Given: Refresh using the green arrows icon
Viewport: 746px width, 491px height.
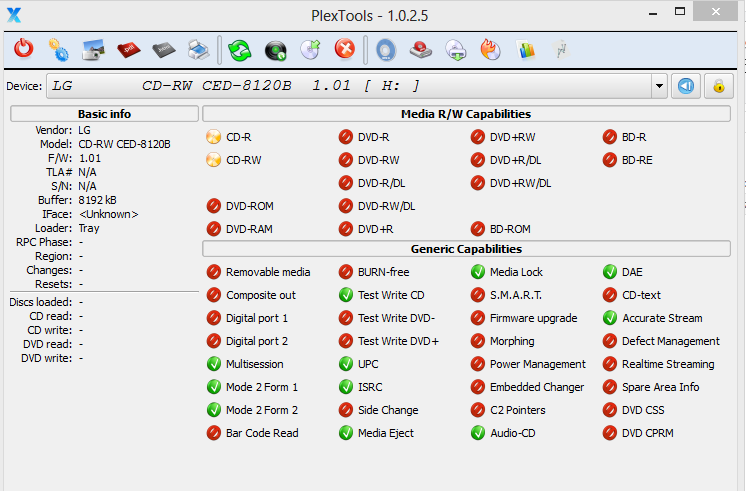Looking at the screenshot, I should pos(239,49).
